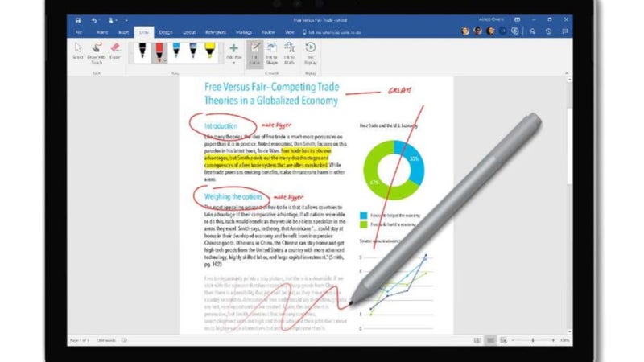The height and width of the screenshot is (362, 644).
Task: Click the Save icon in the title bar
Action: [x=78, y=19]
